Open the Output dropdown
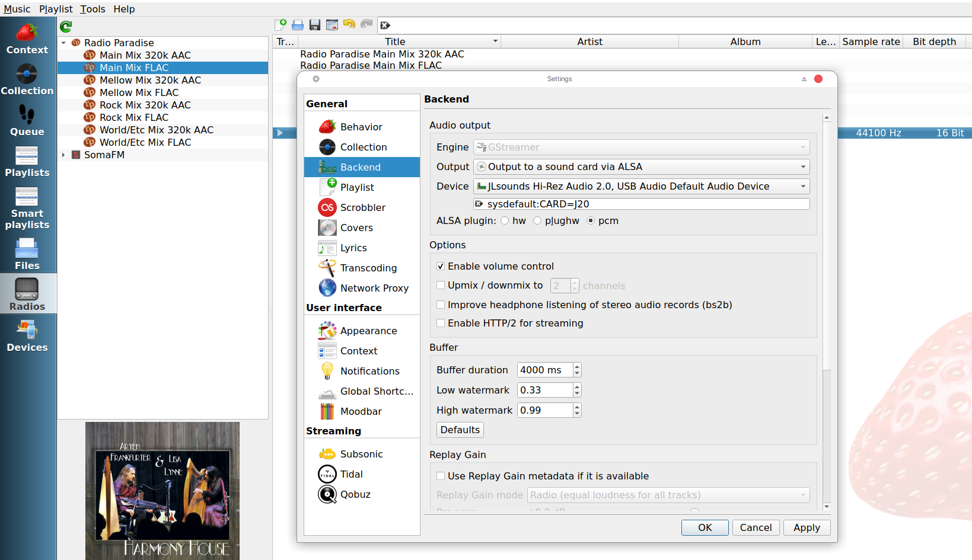 pos(641,167)
